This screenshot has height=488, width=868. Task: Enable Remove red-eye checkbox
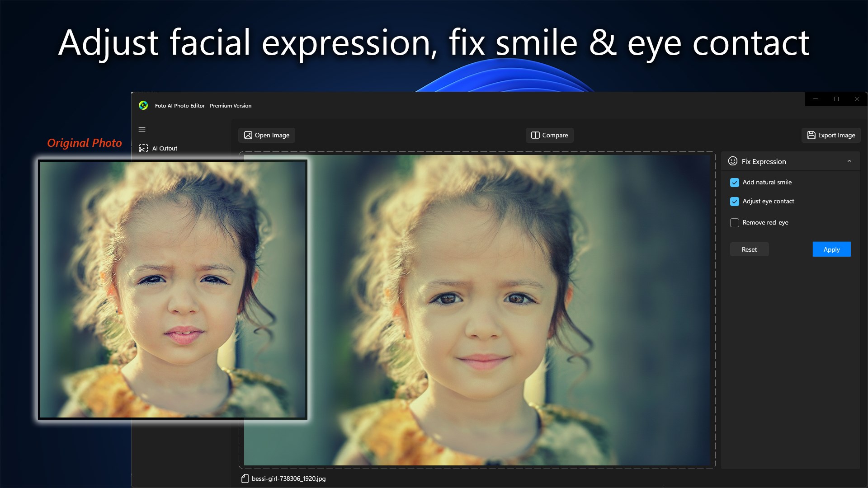coord(735,223)
